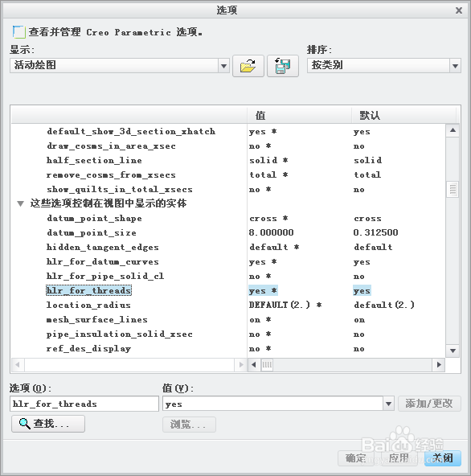Click the 应用 apply button
This screenshot has width=471, height=476.
tap(399, 458)
